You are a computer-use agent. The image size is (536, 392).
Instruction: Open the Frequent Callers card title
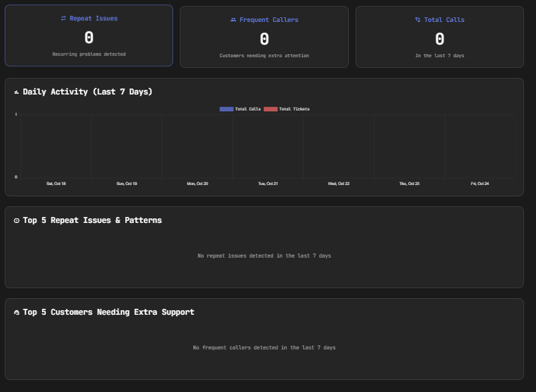[x=268, y=20]
